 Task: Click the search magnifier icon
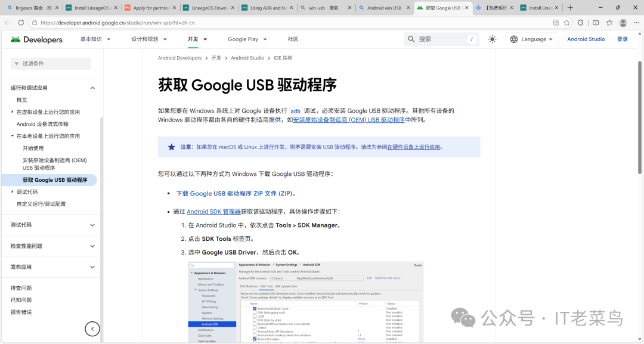[411, 39]
